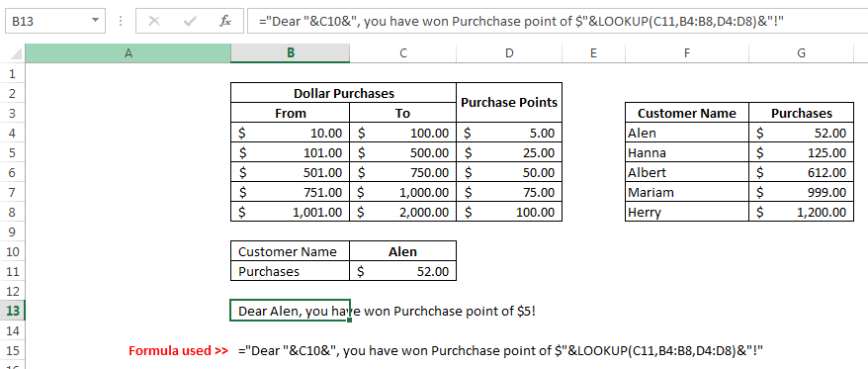Select row 9 header
Viewport: 868px width, 369px height.
[13, 231]
